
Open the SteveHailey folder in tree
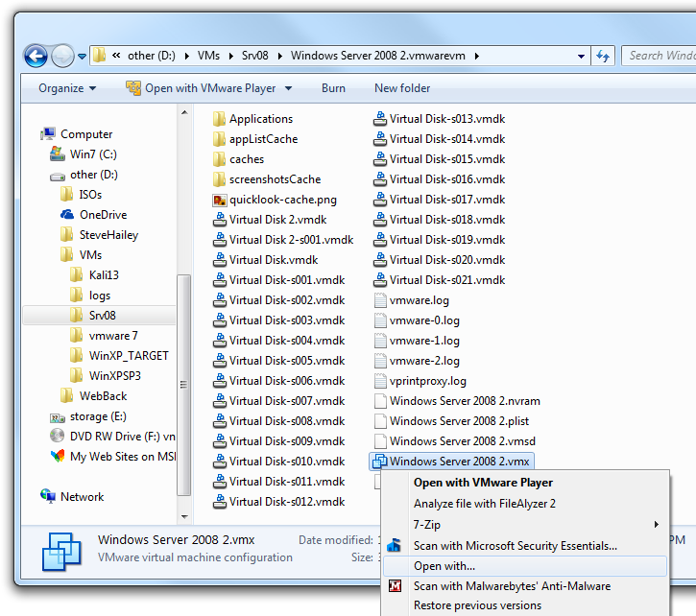pos(66,235)
